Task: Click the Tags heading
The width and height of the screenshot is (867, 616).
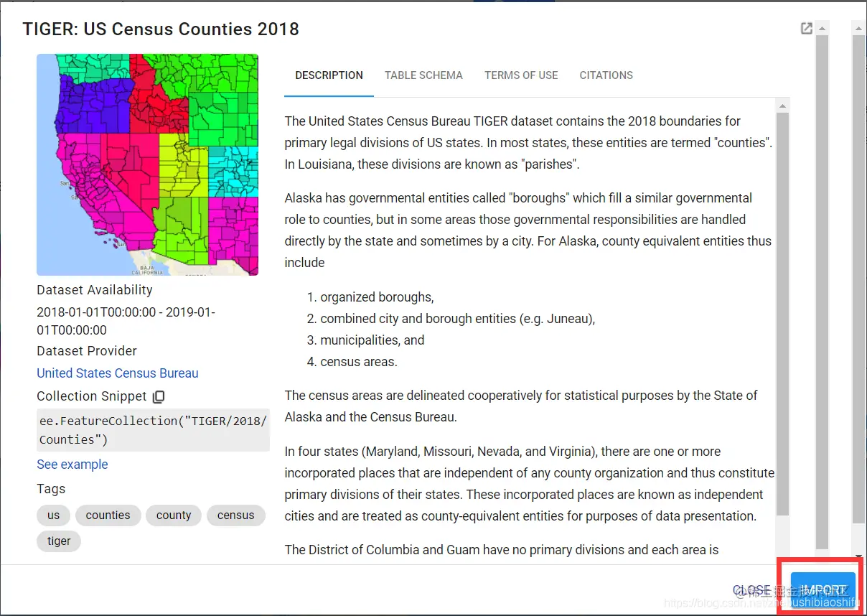Action: 51,489
